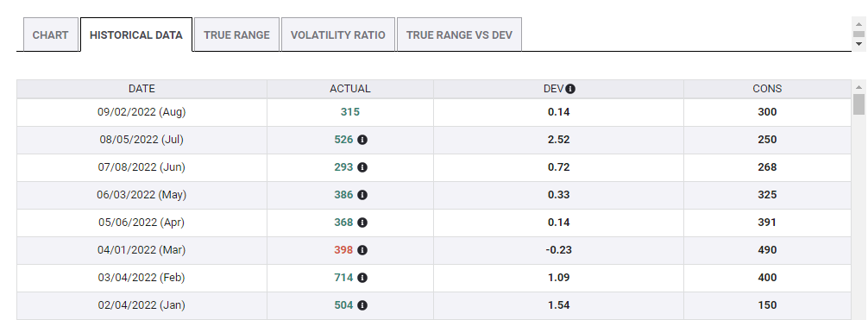Open the True Range vs Dev tab
Image resolution: width=868 pixels, height=320 pixels.
[459, 35]
